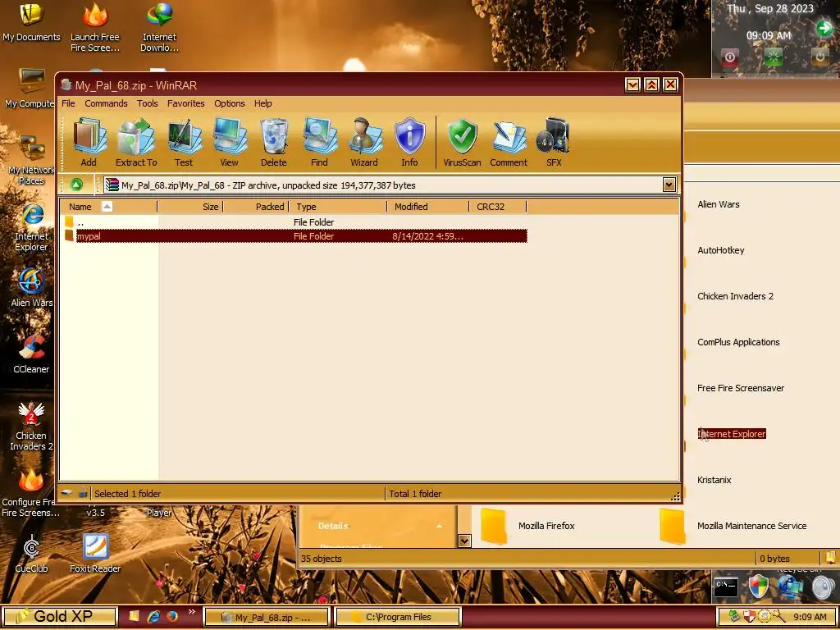Sort the list by CRC32 column
840x630 pixels.
click(x=498, y=206)
